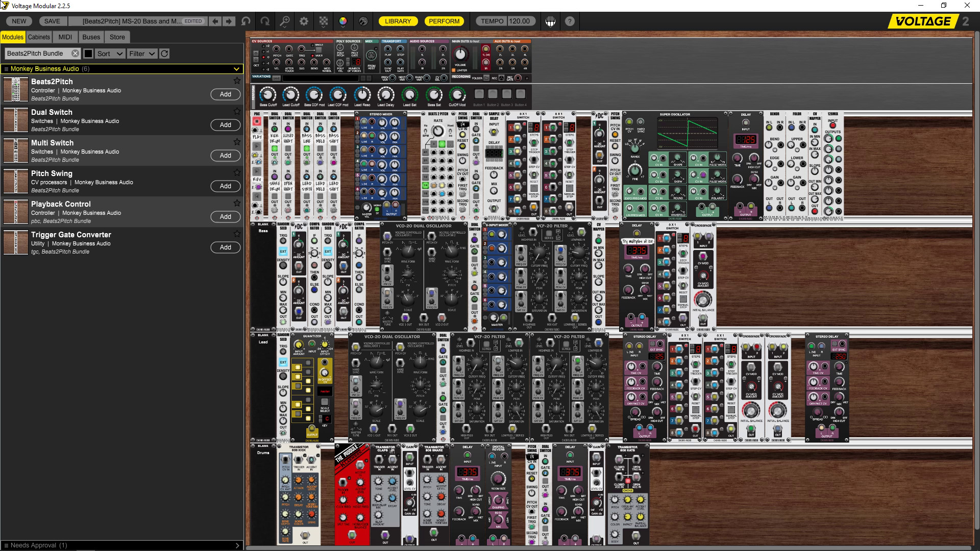Click the Undo arrow icon
Screen dimensions: 980x551
pos(246,21)
